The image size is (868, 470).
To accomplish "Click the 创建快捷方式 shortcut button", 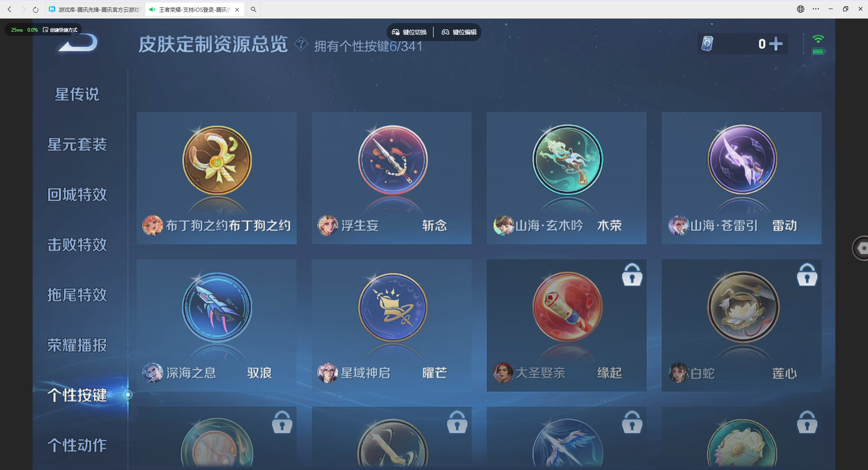I will point(60,30).
